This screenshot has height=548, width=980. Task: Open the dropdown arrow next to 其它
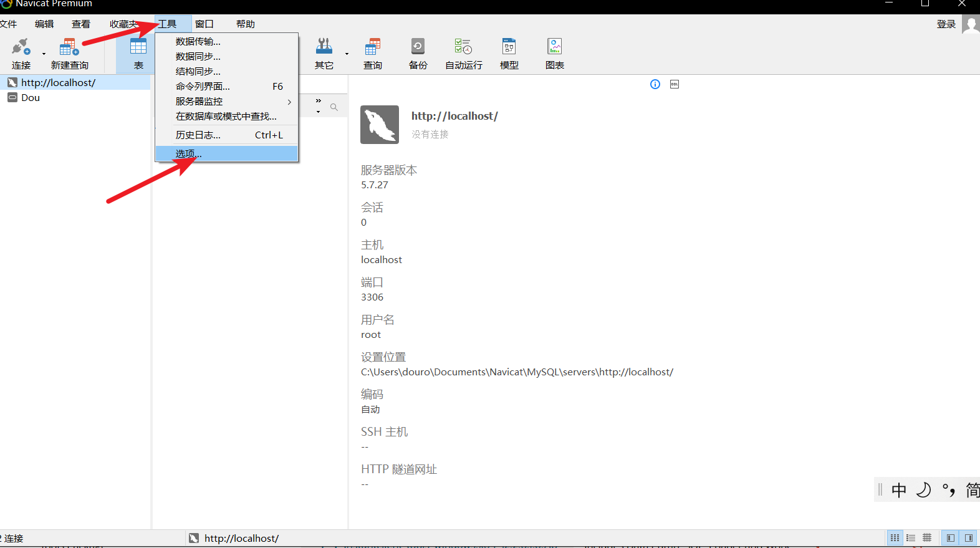point(347,54)
